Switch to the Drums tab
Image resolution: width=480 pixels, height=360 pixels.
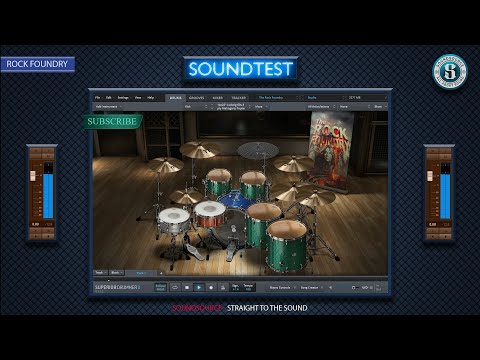click(175, 98)
